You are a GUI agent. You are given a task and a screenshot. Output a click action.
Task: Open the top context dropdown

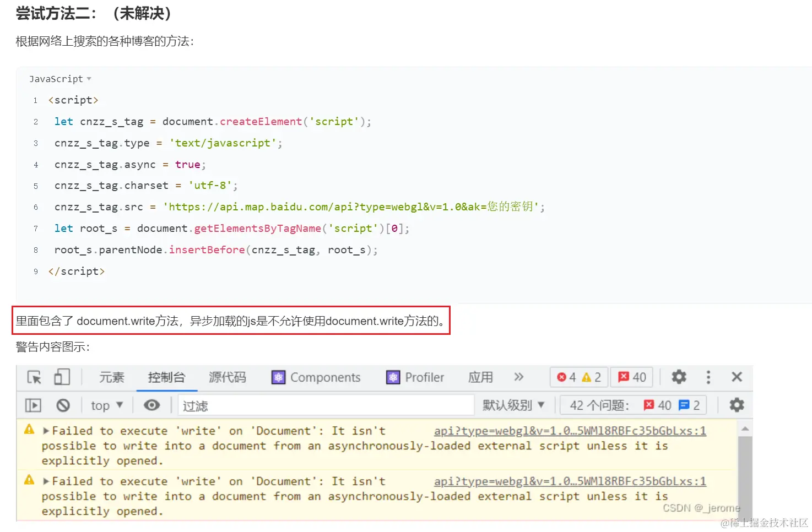pyautogui.click(x=107, y=406)
